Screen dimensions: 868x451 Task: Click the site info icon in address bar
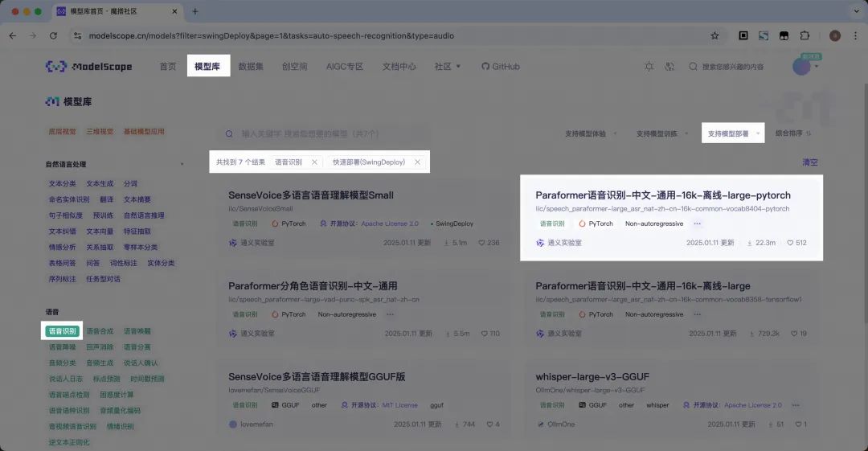coord(77,35)
